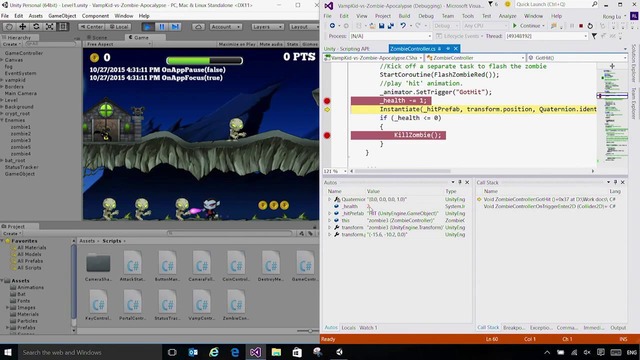Expand bat_root in Hierarchy
640x360 pixels.
click(2, 160)
